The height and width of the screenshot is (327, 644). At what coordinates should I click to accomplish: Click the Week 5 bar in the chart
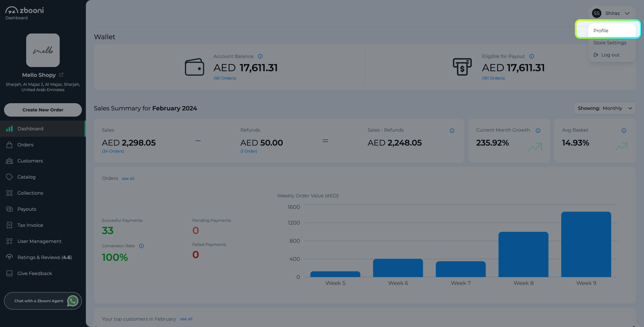[335, 274]
